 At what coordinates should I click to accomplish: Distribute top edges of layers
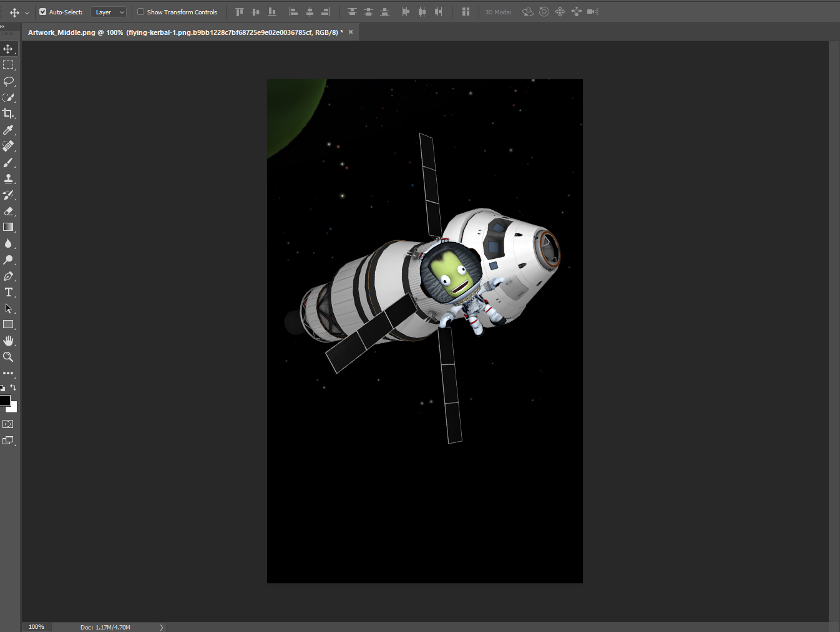point(352,12)
